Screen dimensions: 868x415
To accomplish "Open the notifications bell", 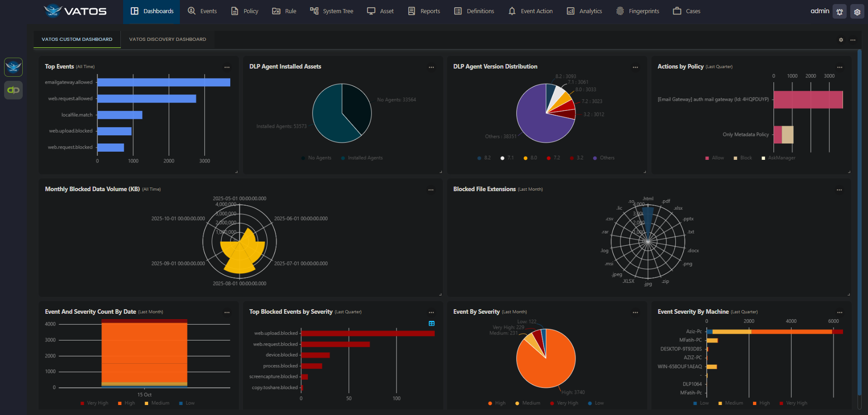I will 839,11.
